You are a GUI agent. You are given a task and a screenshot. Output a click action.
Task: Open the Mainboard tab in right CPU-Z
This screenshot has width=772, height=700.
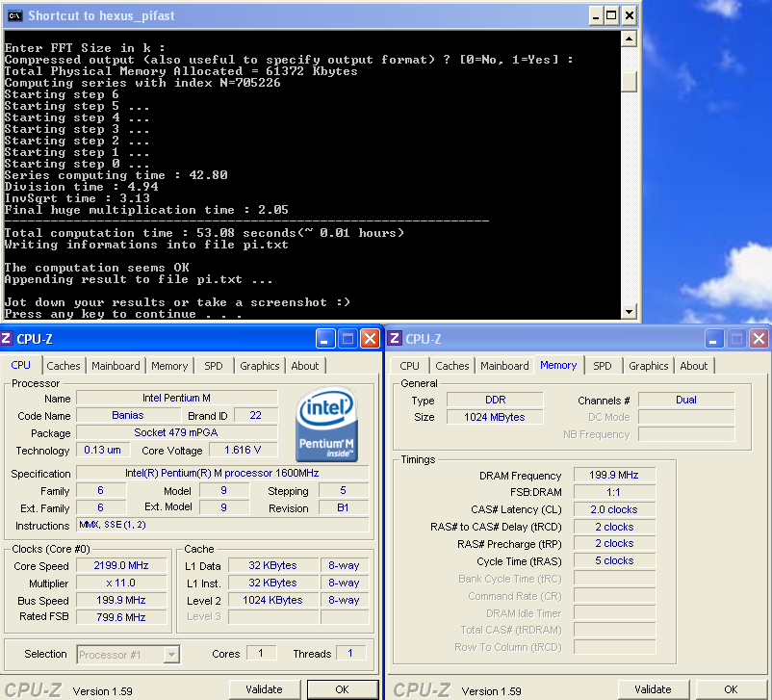(x=504, y=366)
